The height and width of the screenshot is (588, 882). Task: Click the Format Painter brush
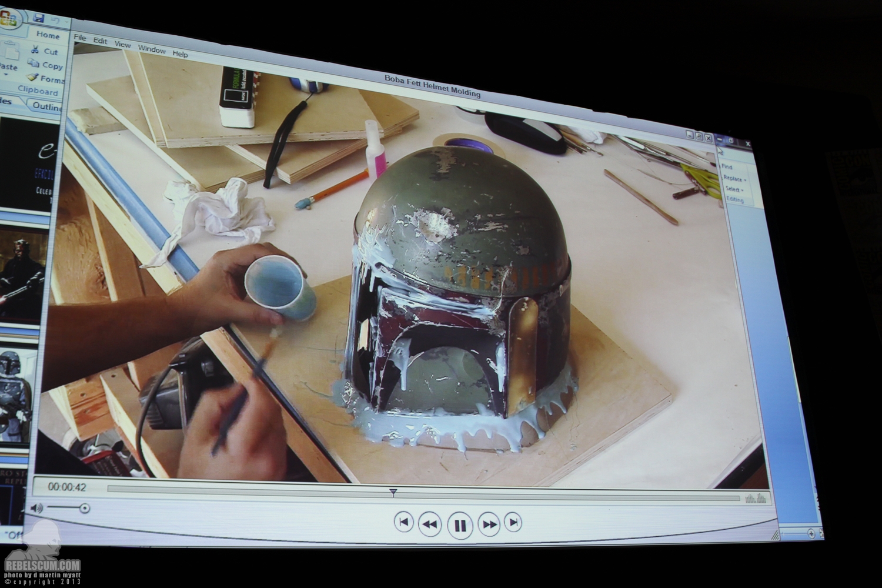pos(45,79)
